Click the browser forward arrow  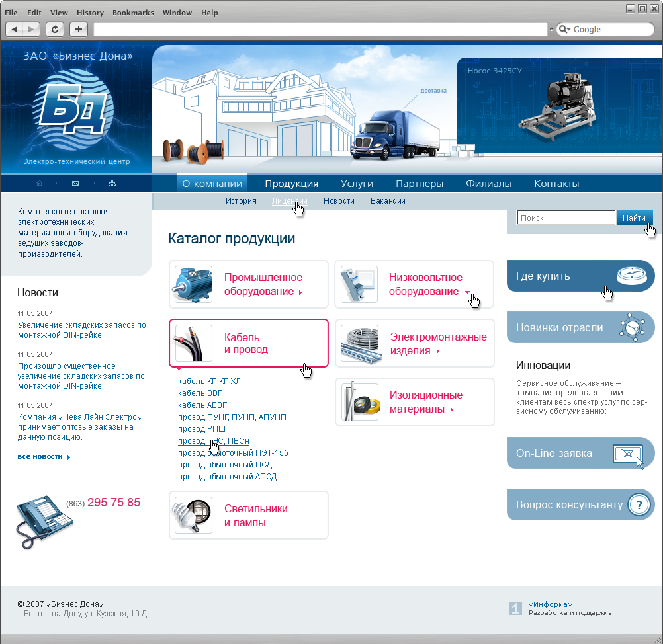point(31,29)
